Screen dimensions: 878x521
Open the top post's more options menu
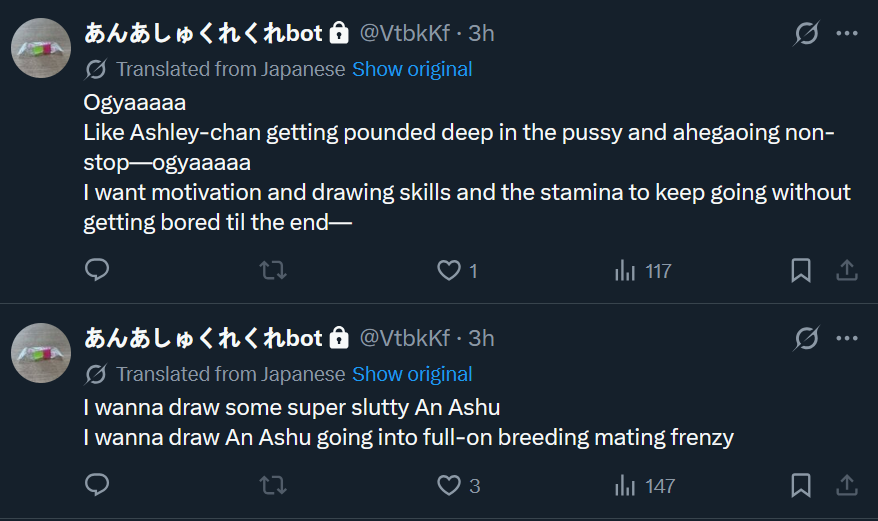847,34
